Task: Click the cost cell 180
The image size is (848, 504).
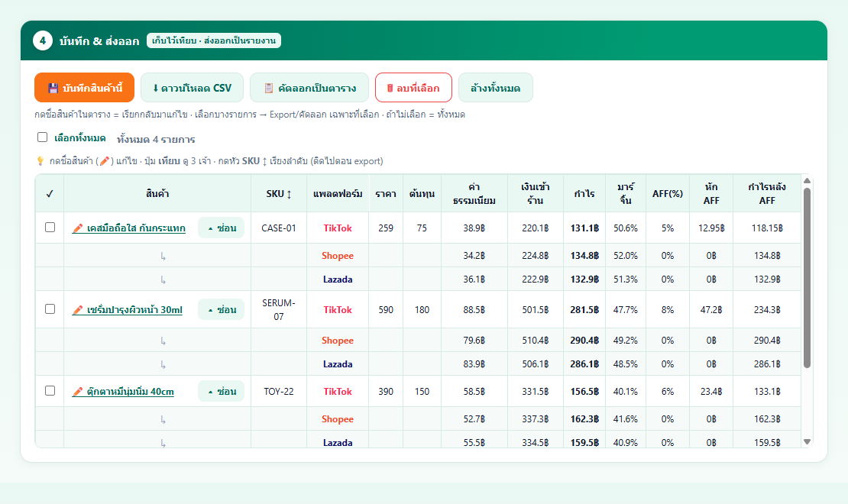Action: pos(422,310)
